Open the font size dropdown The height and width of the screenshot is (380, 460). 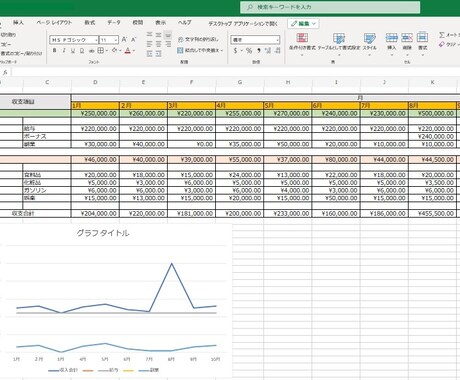116,40
